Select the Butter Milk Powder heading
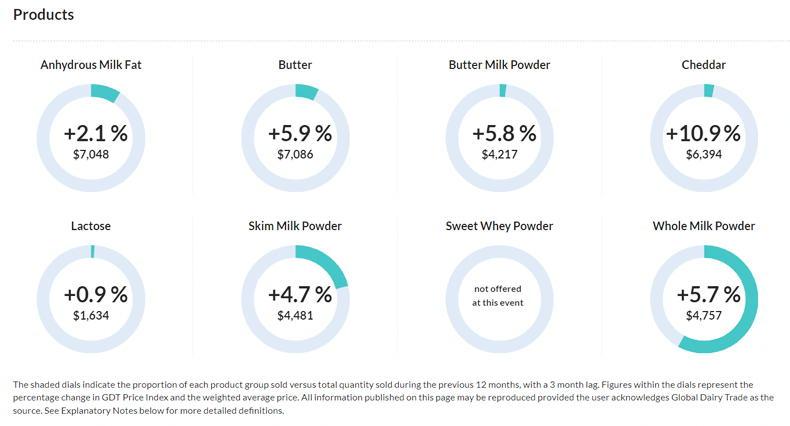Viewport: 790px width, 426px height. 499,65
